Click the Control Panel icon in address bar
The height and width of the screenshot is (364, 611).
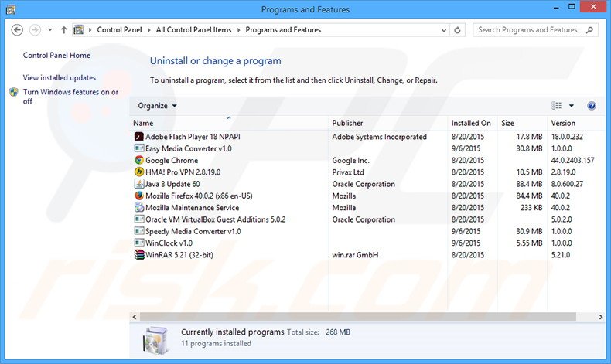click(x=79, y=30)
